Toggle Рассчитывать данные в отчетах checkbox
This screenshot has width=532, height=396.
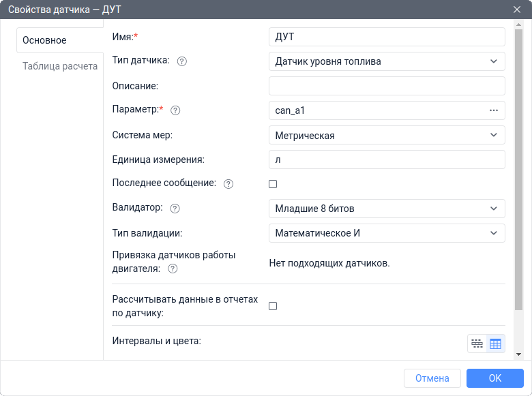pyautogui.click(x=273, y=306)
